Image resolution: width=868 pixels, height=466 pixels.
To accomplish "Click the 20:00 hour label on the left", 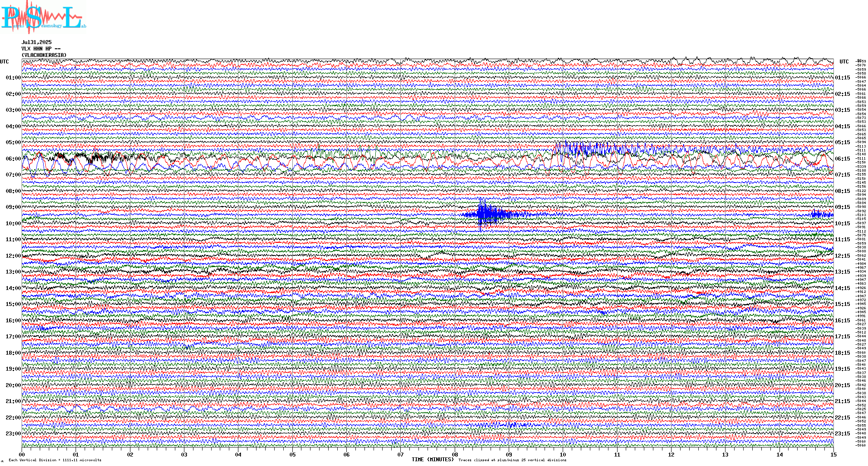I will pyautogui.click(x=13, y=385).
